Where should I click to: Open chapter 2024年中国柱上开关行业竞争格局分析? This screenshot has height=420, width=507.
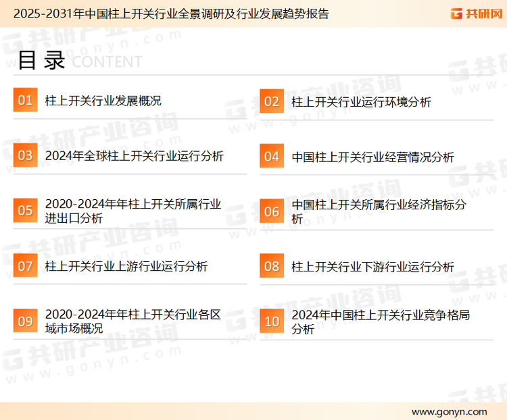tap(381, 322)
